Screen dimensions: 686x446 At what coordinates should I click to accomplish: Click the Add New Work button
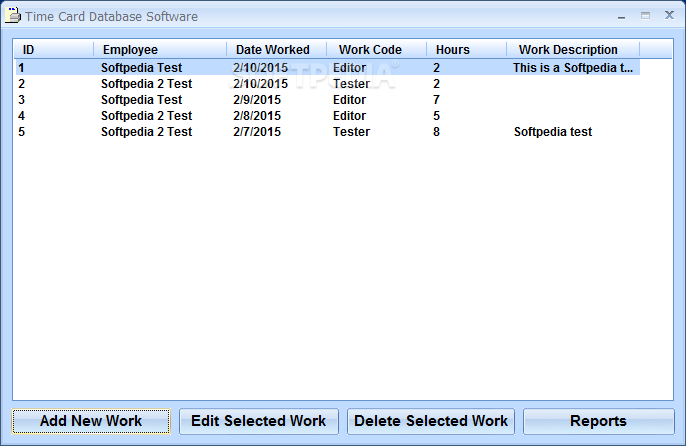point(91,421)
